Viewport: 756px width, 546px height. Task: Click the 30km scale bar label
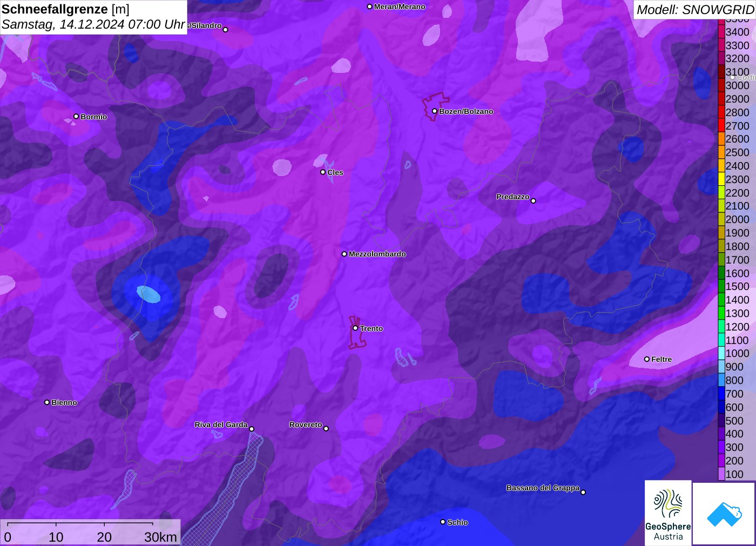[x=160, y=537]
